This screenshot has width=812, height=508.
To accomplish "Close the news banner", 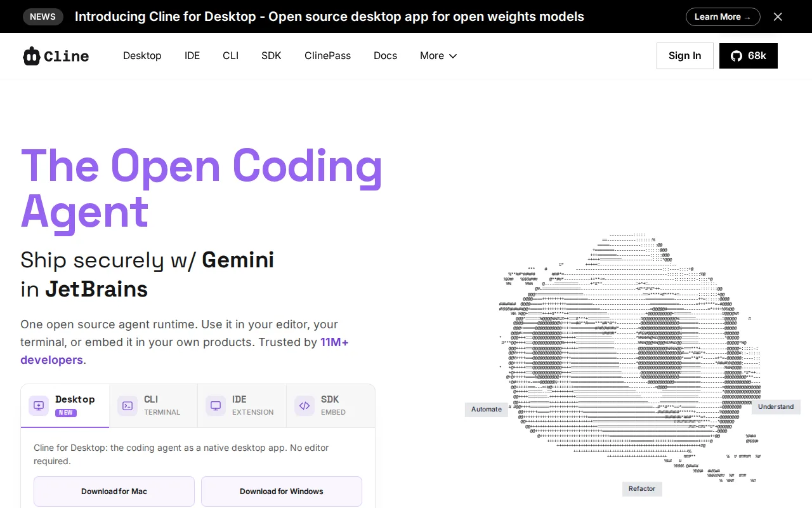I will point(778,17).
